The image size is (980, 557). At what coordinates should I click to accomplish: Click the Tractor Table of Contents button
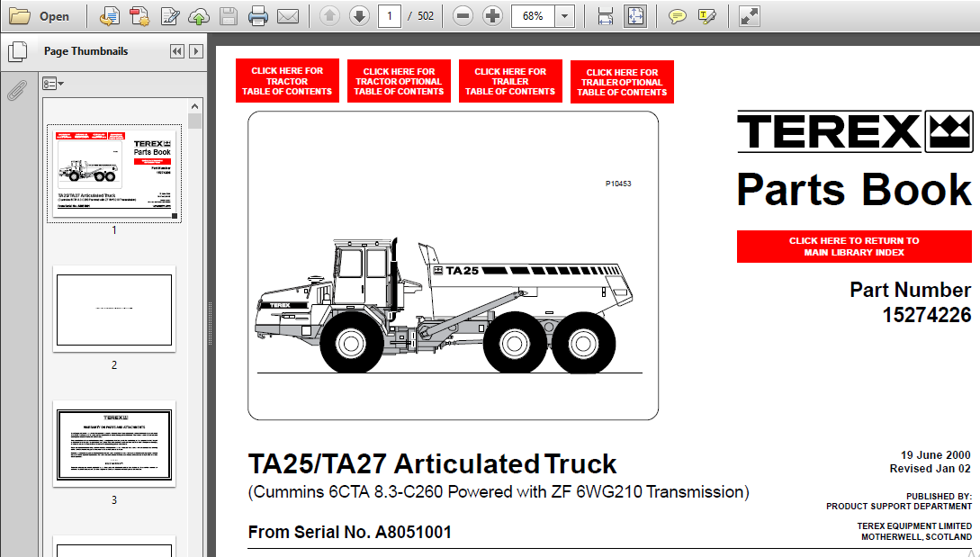coord(287,81)
